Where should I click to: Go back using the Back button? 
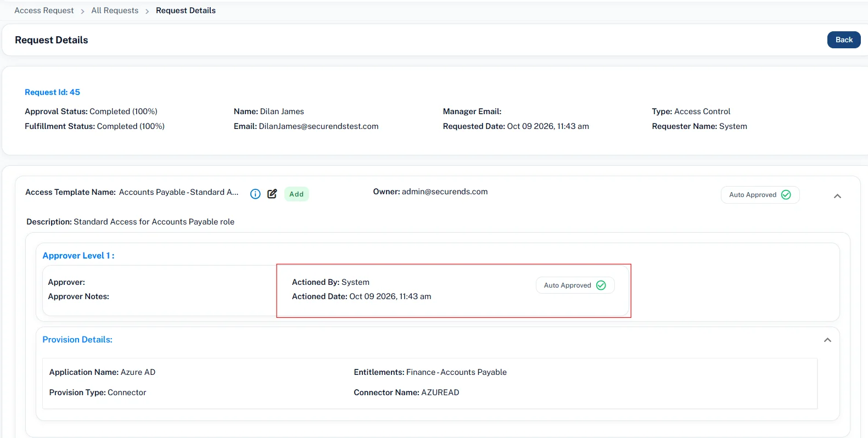click(x=844, y=40)
